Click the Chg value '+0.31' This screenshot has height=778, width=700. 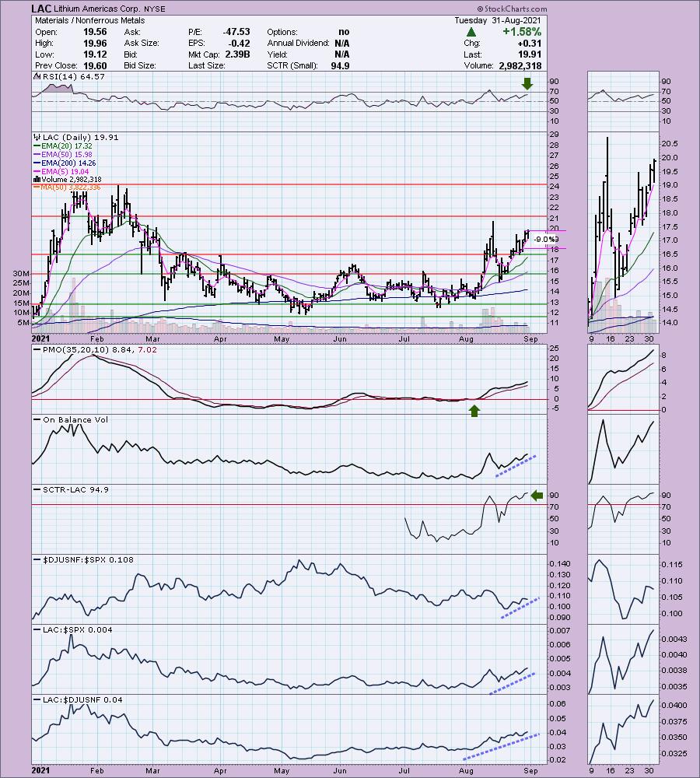[x=529, y=43]
